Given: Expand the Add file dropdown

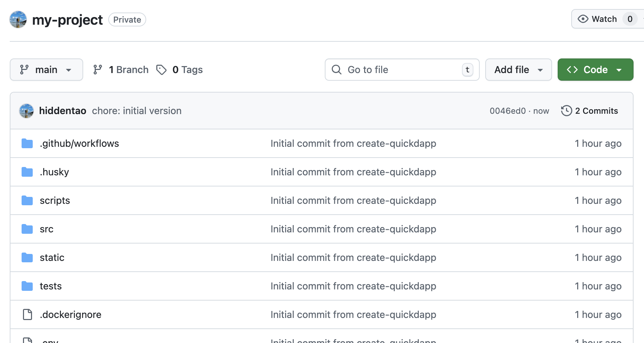Looking at the screenshot, I should (518, 70).
